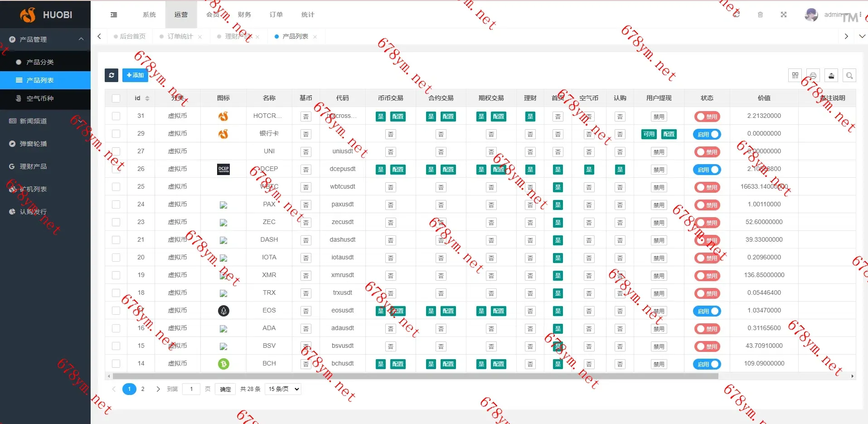Click the 添加 button
The height and width of the screenshot is (424, 868).
(x=135, y=75)
